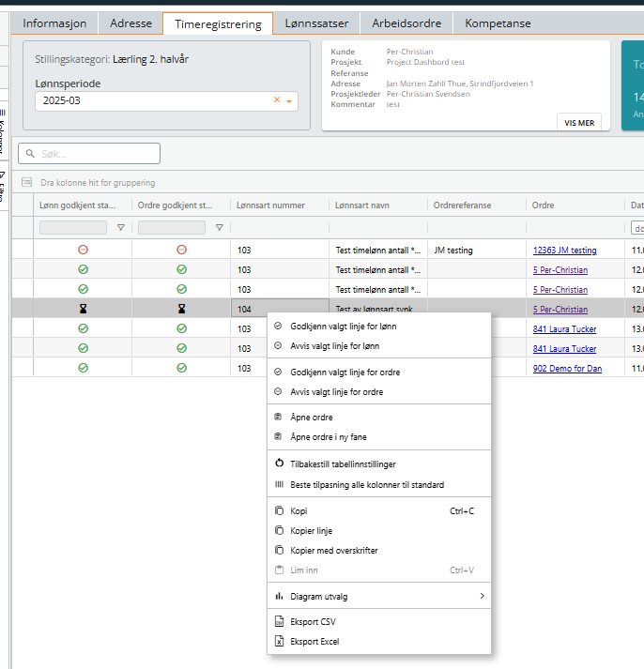Go to the Arbeidsordre tab
This screenshot has width=644, height=669.
(406, 23)
